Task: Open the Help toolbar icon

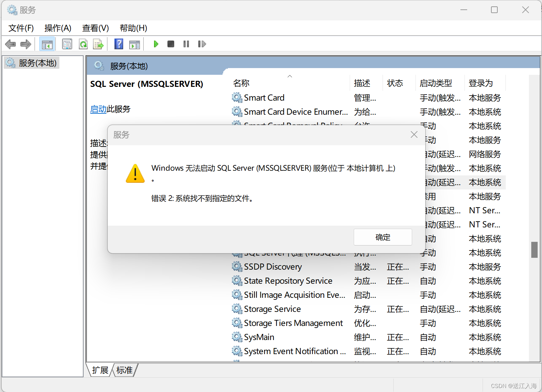Action: [119, 44]
